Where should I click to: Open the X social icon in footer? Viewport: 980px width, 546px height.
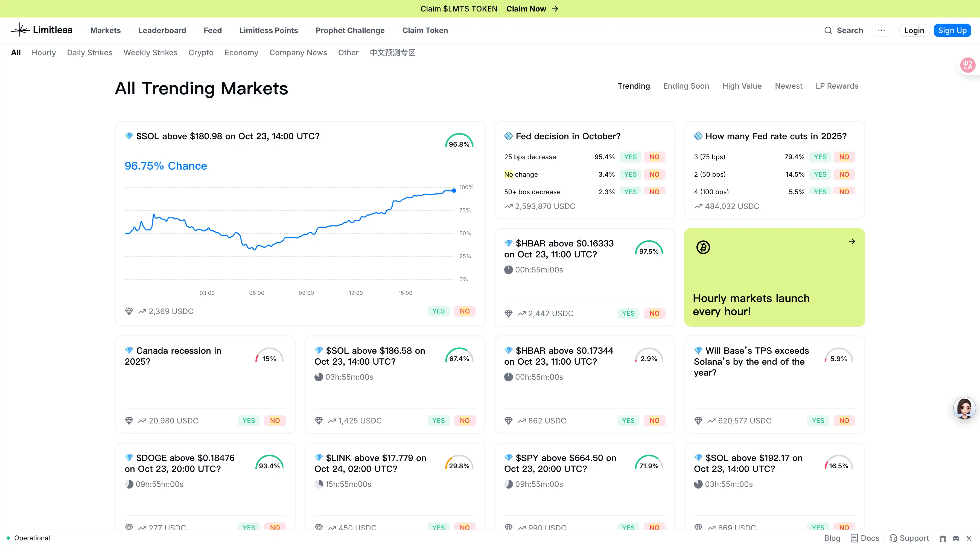[969, 538]
